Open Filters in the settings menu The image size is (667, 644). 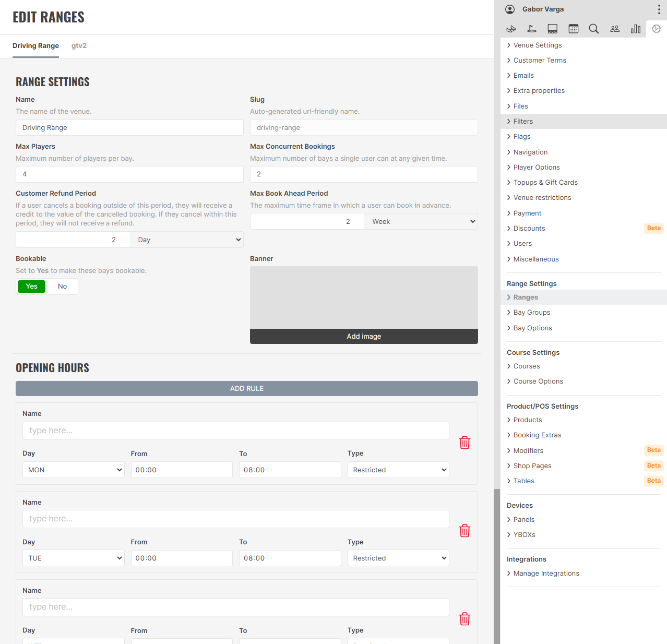click(x=583, y=121)
